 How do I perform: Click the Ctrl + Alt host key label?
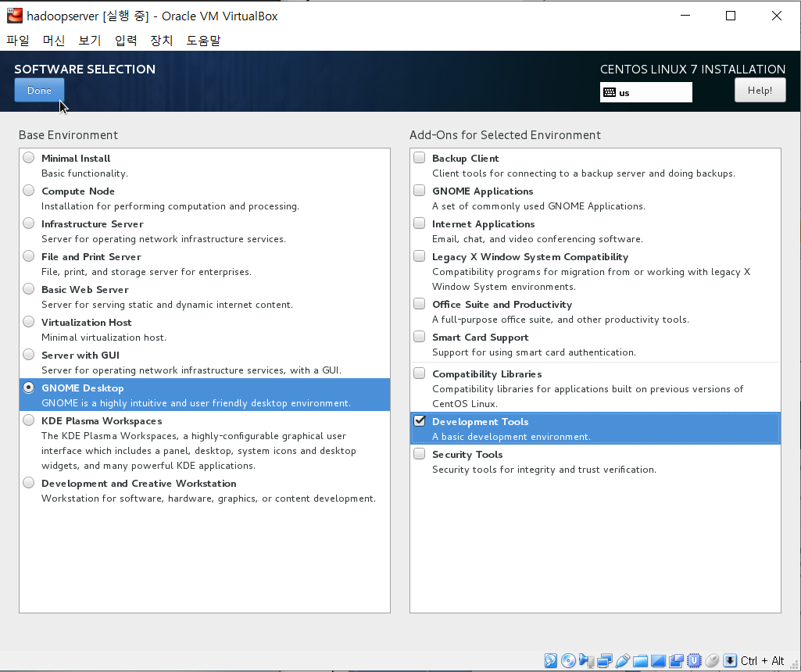(762, 661)
